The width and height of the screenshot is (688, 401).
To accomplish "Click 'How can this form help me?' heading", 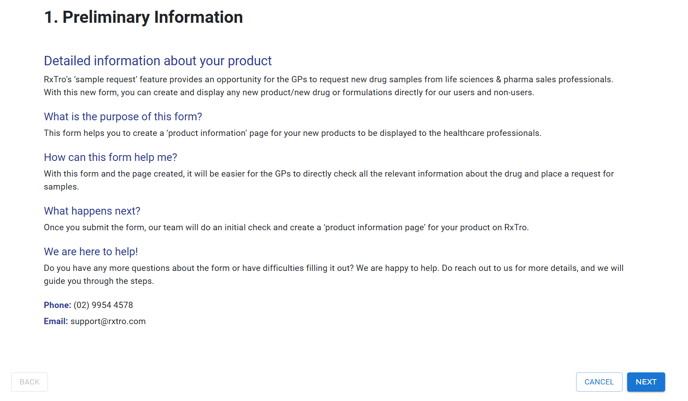I will pyautogui.click(x=111, y=157).
